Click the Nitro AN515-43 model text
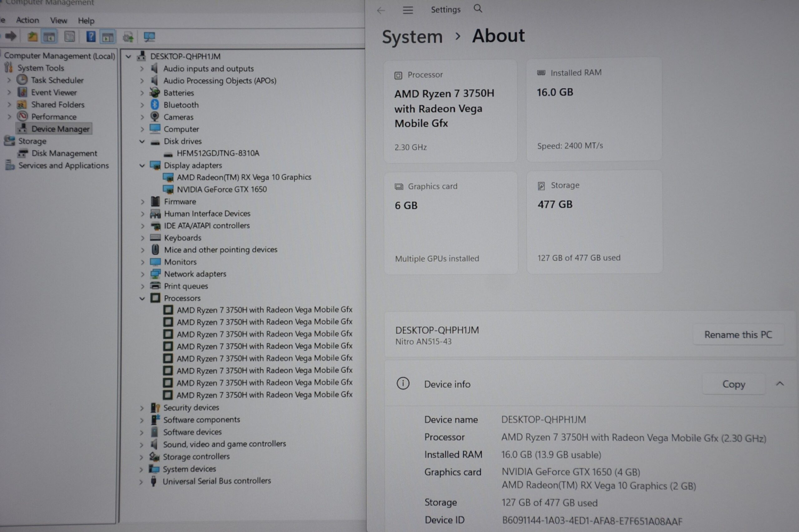 click(x=423, y=341)
